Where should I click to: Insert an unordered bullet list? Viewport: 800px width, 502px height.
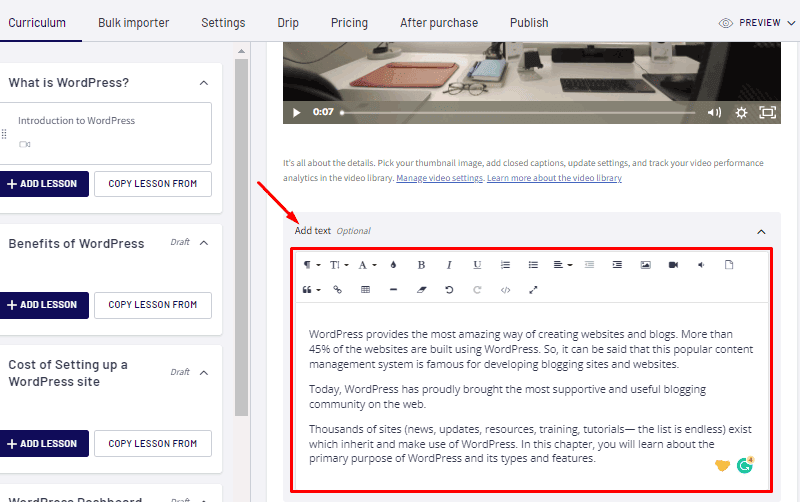click(x=533, y=265)
